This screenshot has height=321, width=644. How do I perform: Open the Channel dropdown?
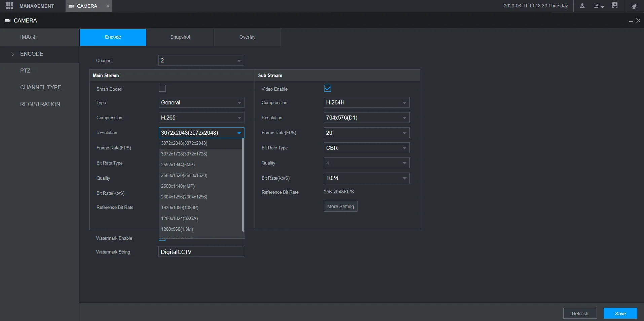(201, 61)
